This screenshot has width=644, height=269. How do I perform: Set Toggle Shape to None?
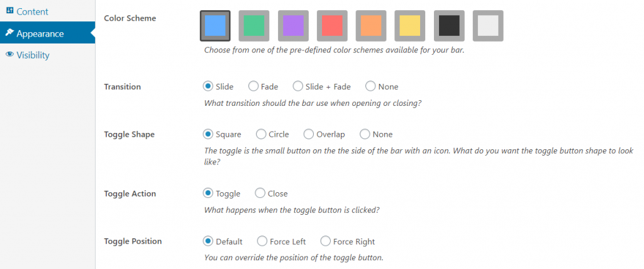coord(365,134)
